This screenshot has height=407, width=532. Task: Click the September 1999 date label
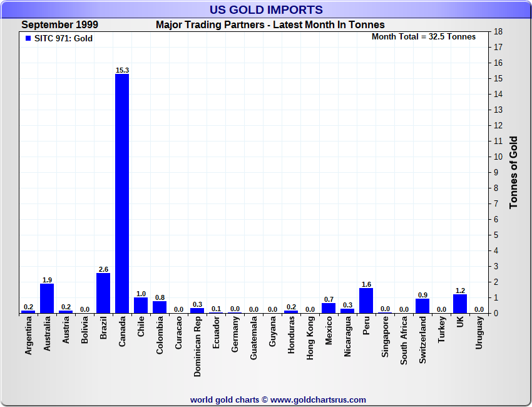[59, 25]
